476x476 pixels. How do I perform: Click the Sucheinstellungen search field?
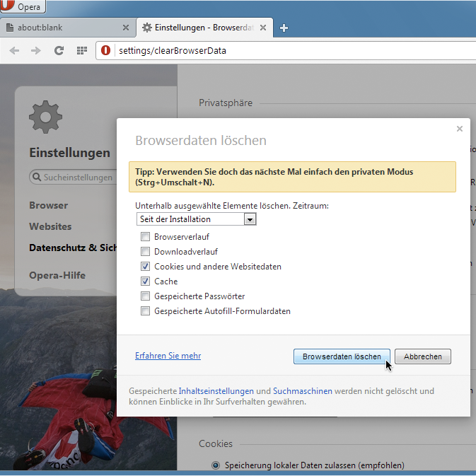(73, 177)
